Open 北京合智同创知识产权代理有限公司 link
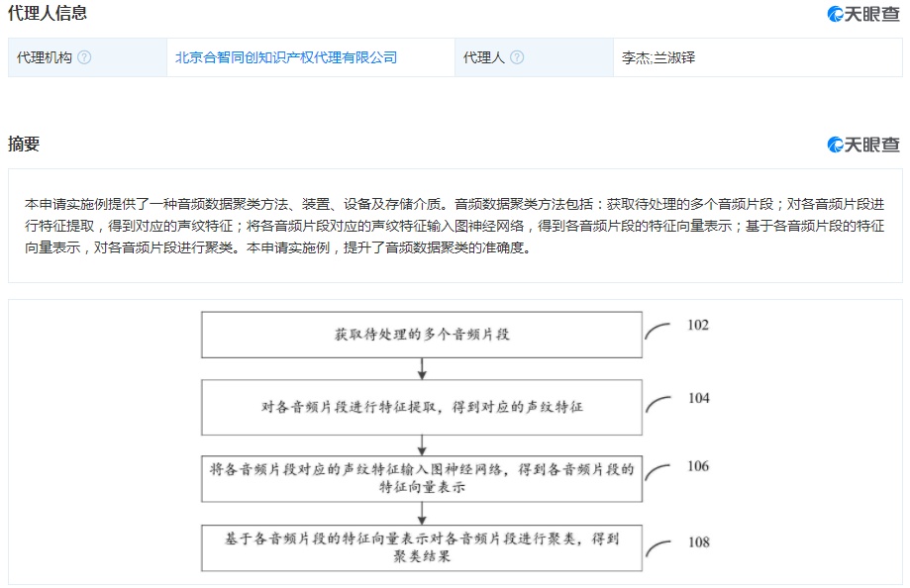Screen dimensions: 910x588 click(286, 57)
